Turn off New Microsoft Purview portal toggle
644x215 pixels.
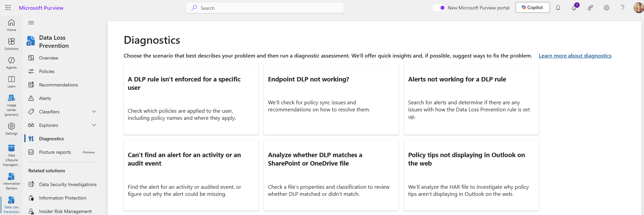439,8
